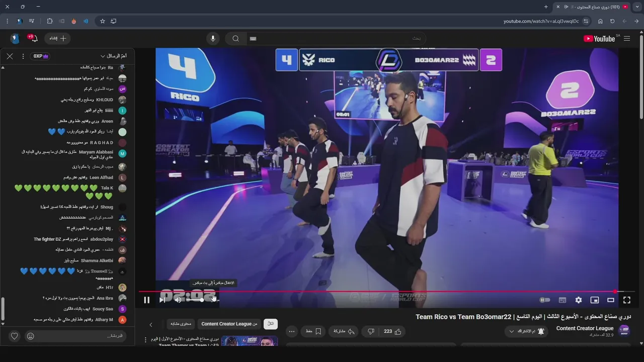
Task: Open site information icon in address bar
Action: coord(586,21)
